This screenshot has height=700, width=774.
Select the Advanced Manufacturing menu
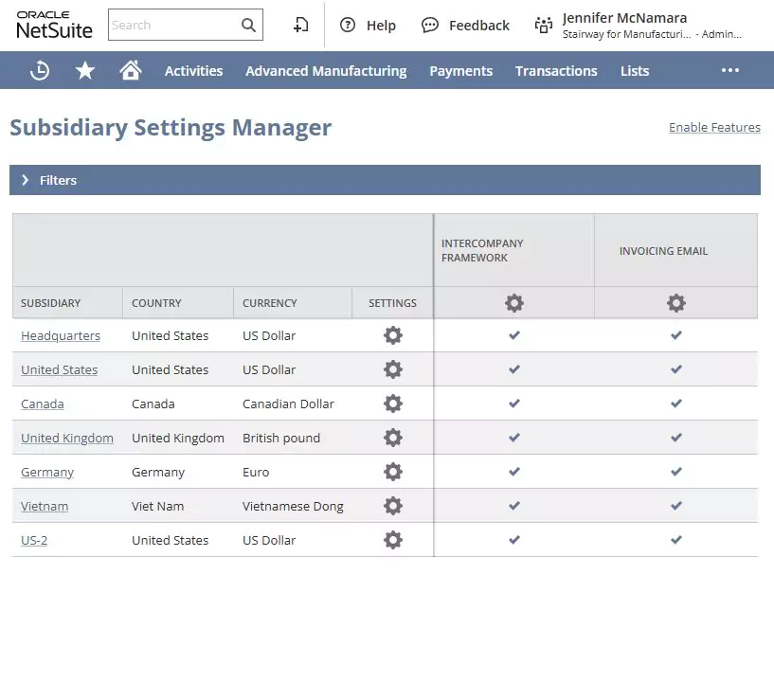(x=326, y=70)
